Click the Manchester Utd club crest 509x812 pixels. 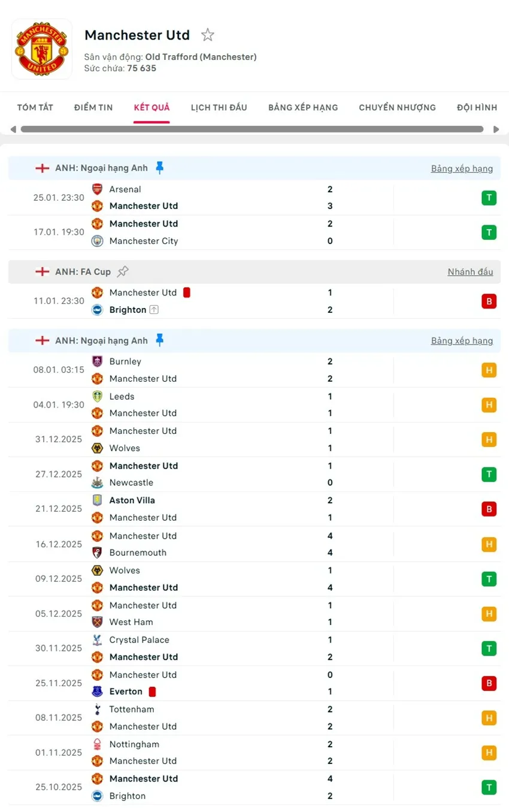41,48
